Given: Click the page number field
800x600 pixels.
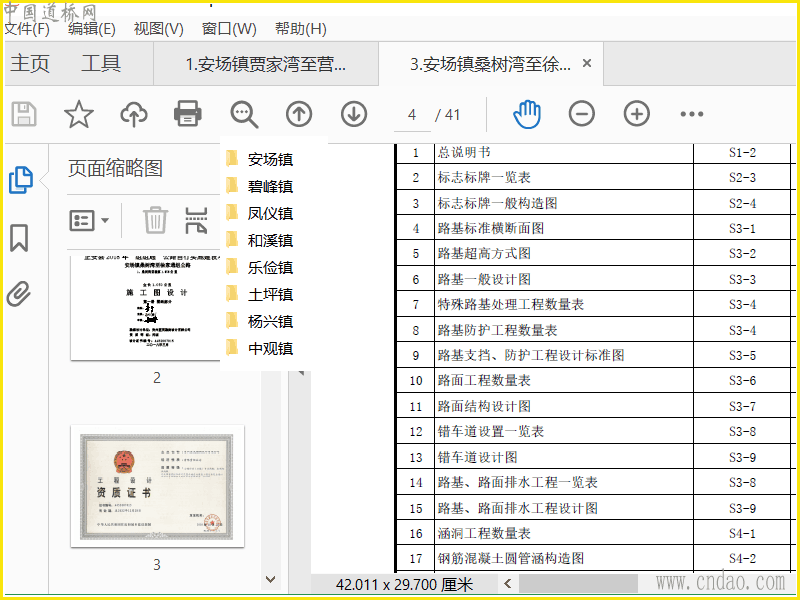Looking at the screenshot, I should click(x=412, y=115).
